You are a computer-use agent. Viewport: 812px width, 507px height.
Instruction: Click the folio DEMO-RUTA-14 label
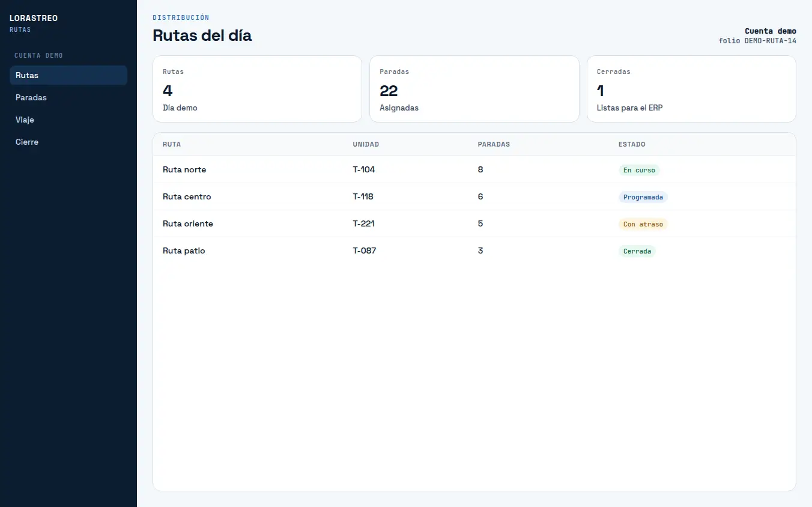point(757,41)
